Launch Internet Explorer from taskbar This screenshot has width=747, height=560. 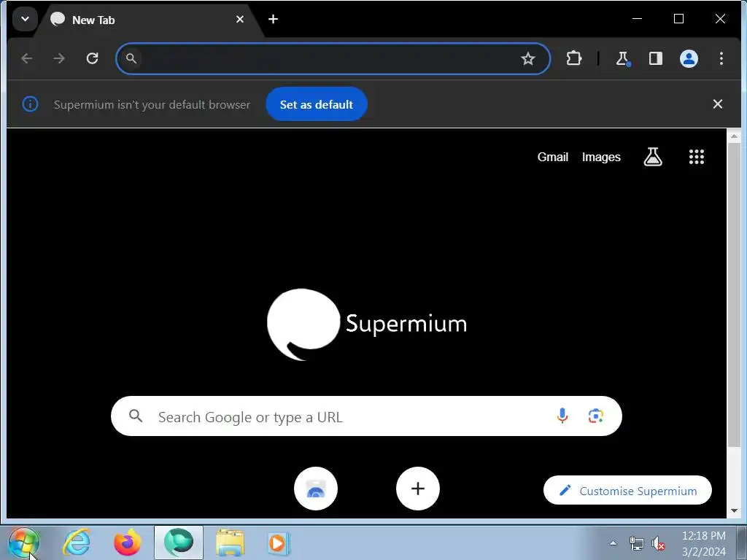coord(77,542)
